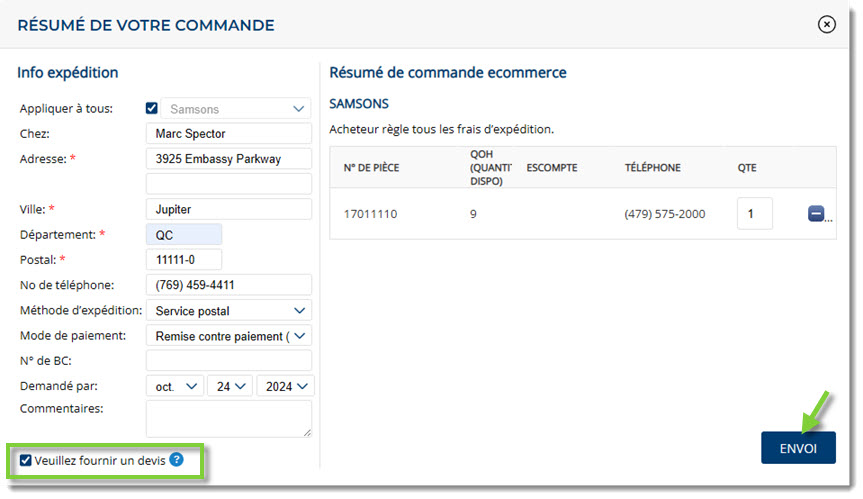This screenshot has width=863, height=499.
Task: Click the blue help icon beside quote option
Action: [176, 460]
